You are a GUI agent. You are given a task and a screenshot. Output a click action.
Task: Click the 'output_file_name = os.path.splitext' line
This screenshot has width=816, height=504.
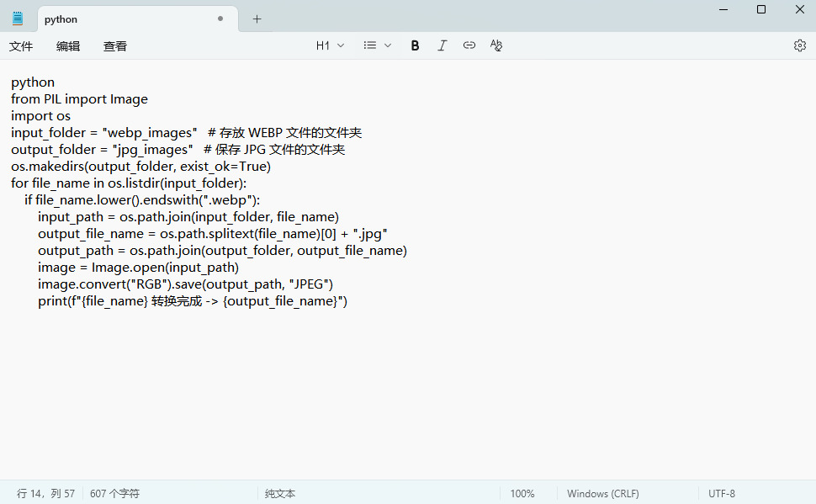212,233
